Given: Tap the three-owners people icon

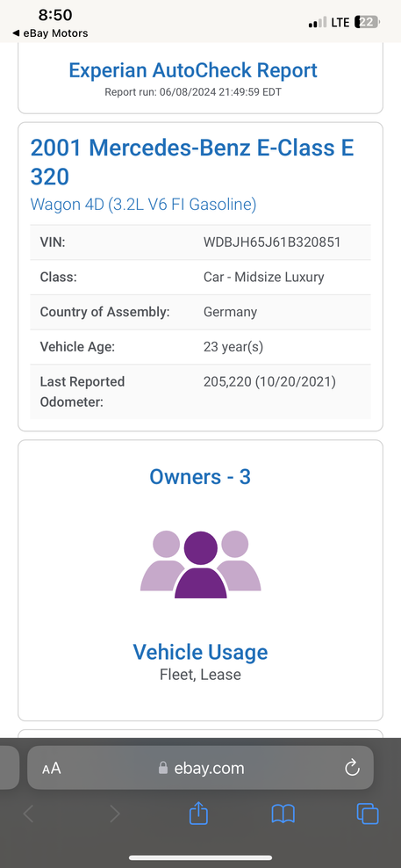Looking at the screenshot, I should click(x=200, y=564).
